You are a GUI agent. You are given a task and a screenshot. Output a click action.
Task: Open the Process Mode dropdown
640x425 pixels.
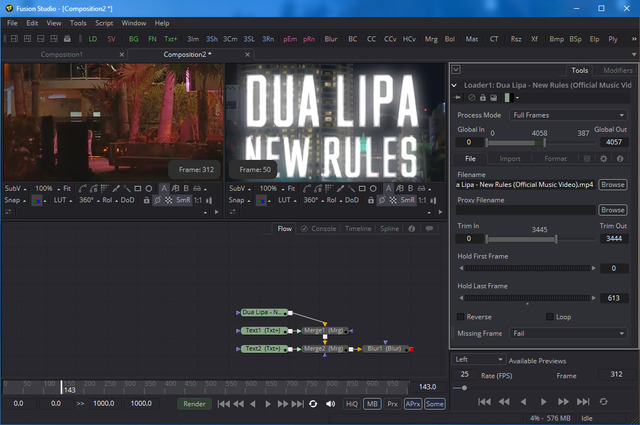tap(568, 116)
